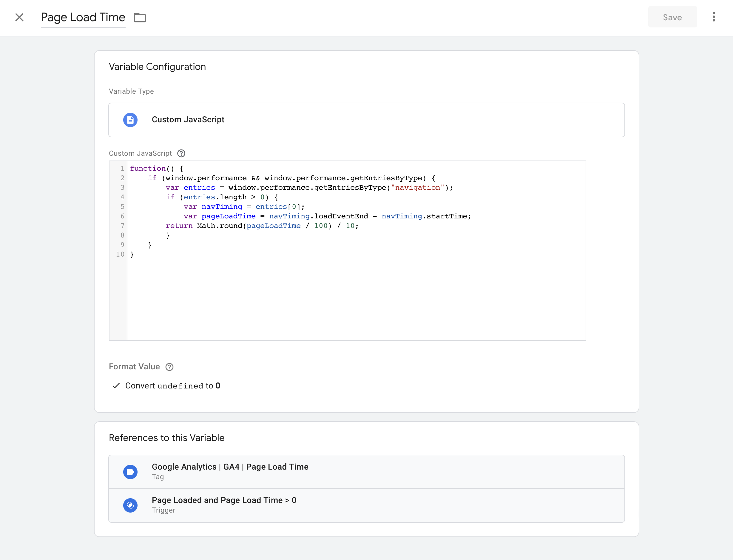Click line number 3 in the editor gutter
The height and width of the screenshot is (560, 733).
click(122, 187)
